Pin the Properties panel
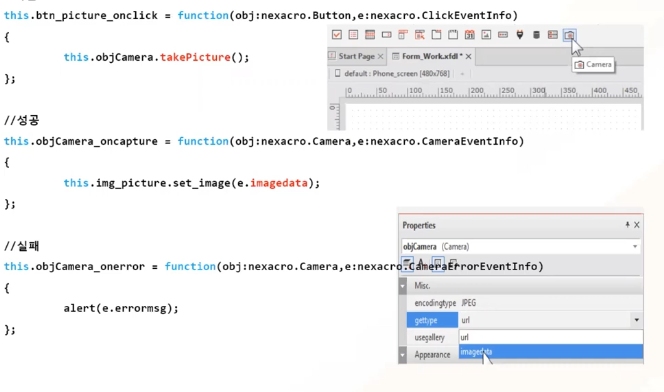Image resolution: width=664 pixels, height=392 pixels. click(x=627, y=225)
